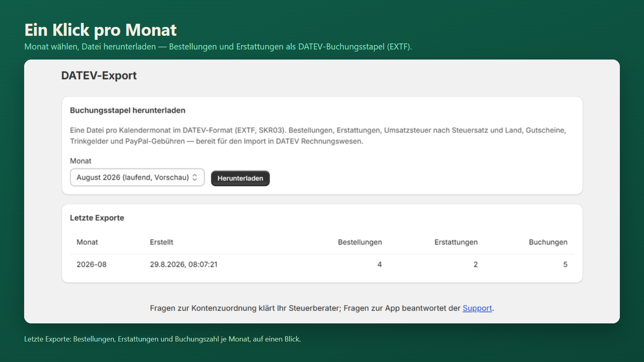Screen dimensions: 644x362
Task: Click the Herunterladen button
Action: click(240, 178)
